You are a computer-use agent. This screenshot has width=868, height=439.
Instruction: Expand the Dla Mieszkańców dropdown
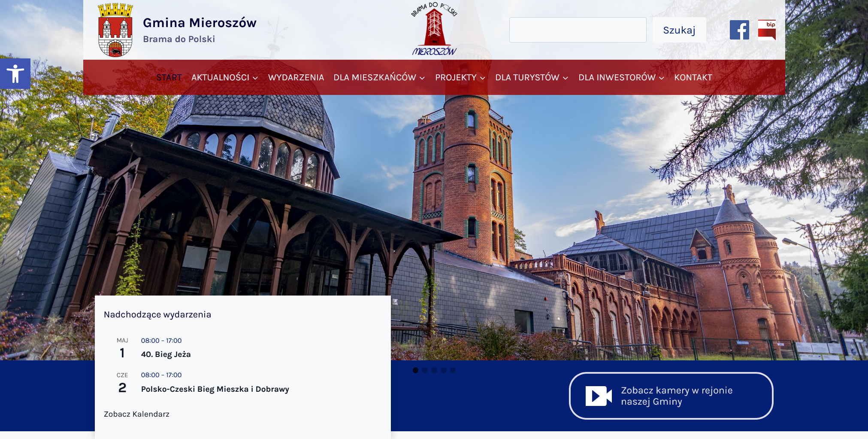[x=379, y=78]
